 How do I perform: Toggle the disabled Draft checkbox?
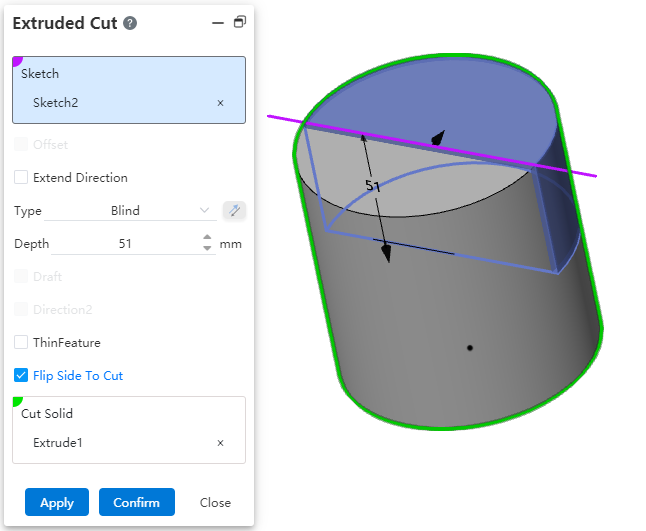pyautogui.click(x=21, y=276)
